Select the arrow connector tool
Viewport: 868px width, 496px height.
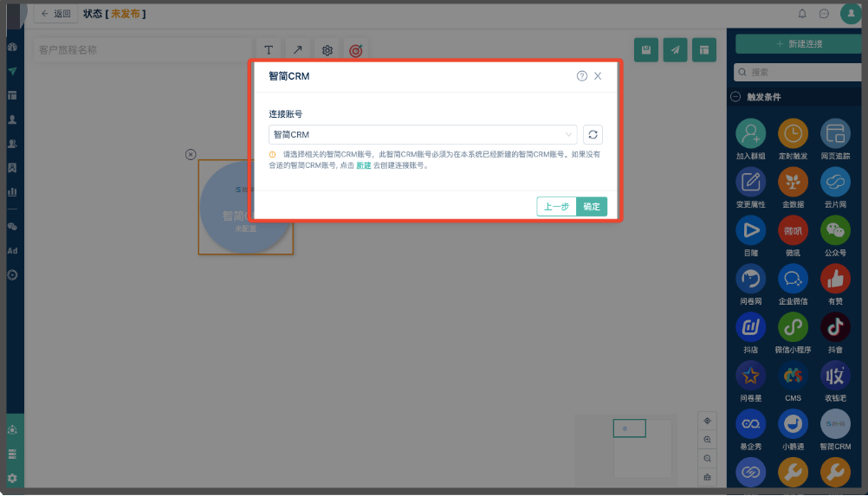(298, 49)
